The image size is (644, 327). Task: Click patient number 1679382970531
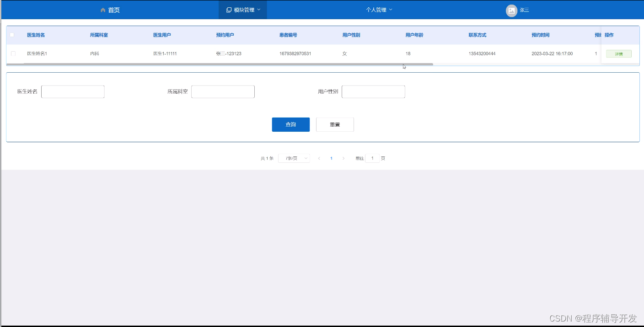tap(295, 54)
